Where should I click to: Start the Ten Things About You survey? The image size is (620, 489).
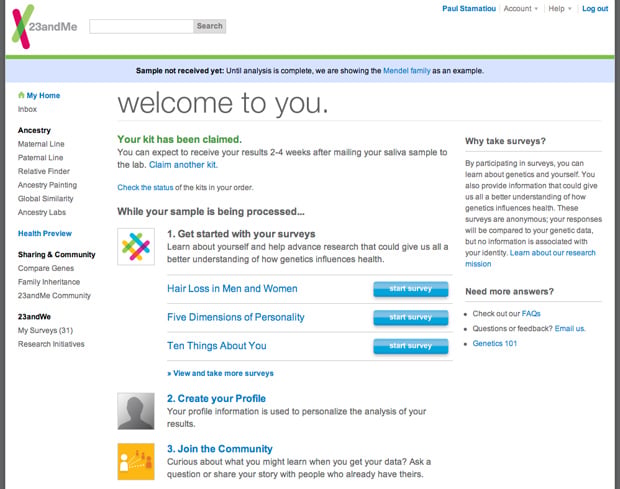[411, 346]
